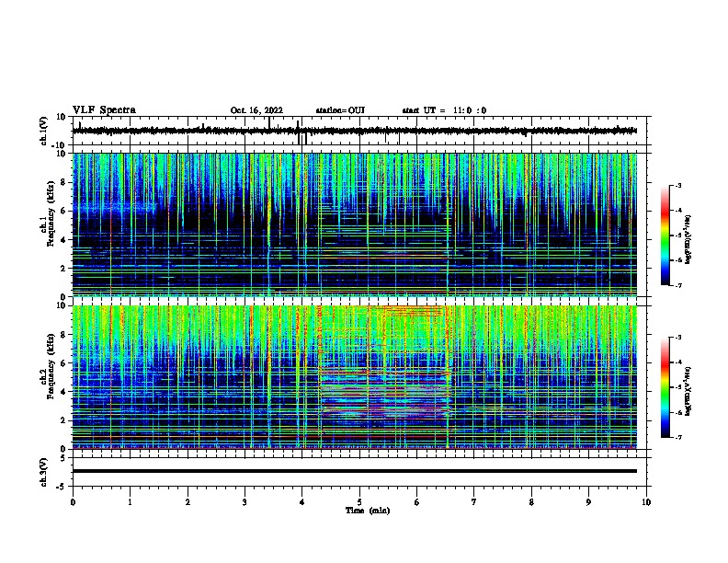Click the "5" tick on ch.3 voltage axis

63,458
